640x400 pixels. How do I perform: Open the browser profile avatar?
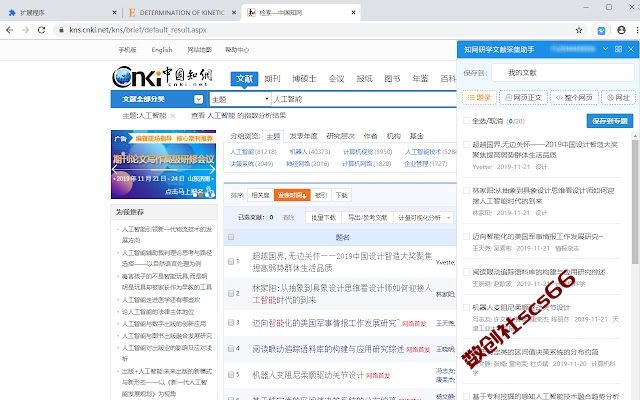click(x=621, y=30)
